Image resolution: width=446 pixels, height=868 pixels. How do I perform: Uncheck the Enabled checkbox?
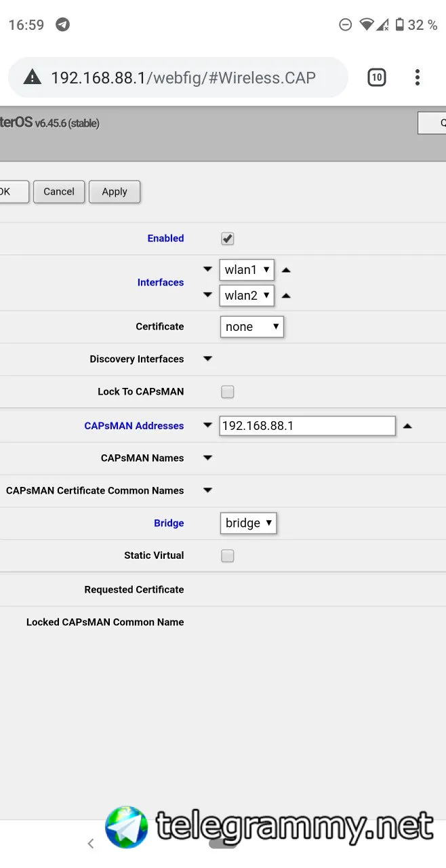click(228, 239)
